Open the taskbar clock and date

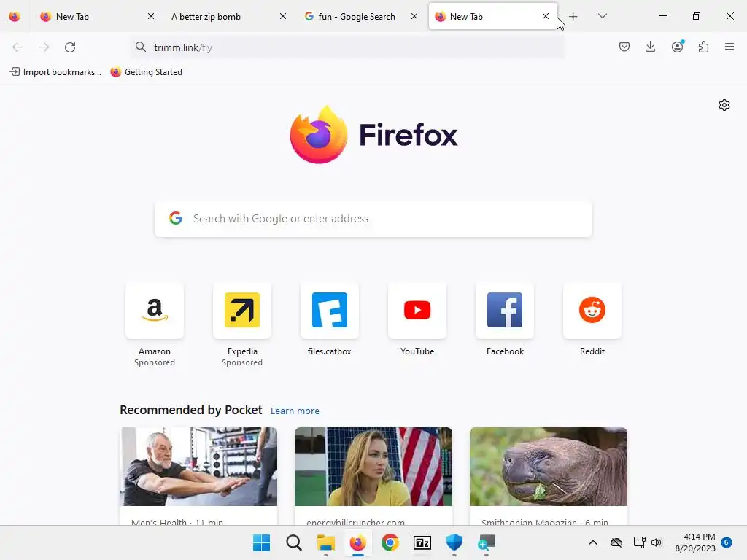pyautogui.click(x=695, y=542)
